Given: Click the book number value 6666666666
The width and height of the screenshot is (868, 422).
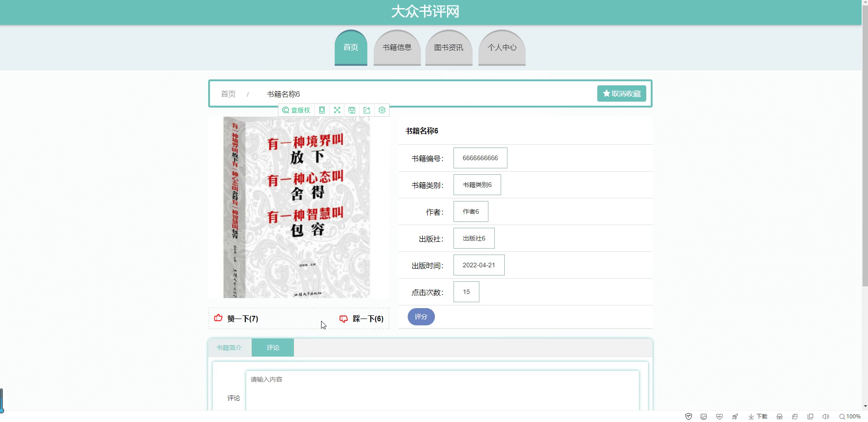Looking at the screenshot, I should tap(480, 158).
